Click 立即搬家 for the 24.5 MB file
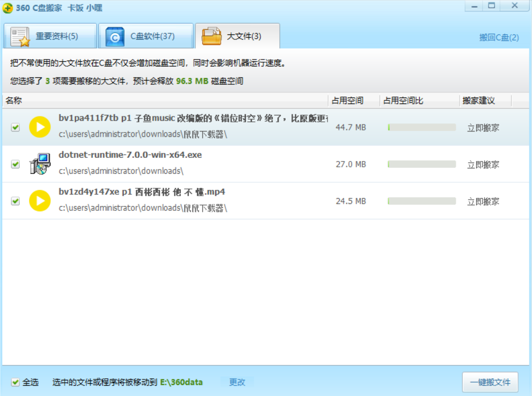Image resolution: width=532 pixels, height=396 pixels. [483, 202]
